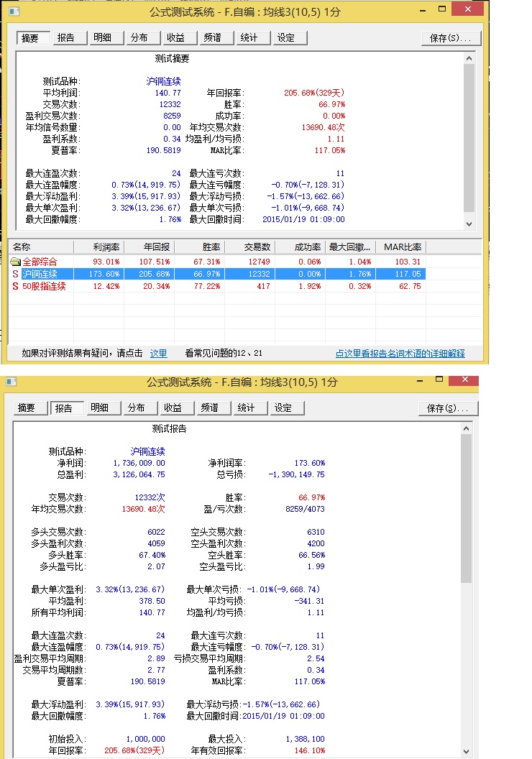Screen dimensions: 532x759
Task: Click folder icon of 全部综合 row
Action: click(16, 262)
